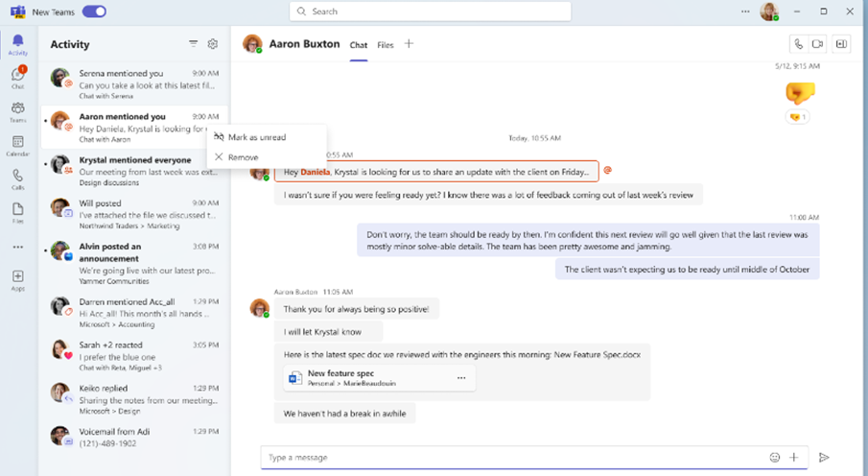Click the Word icon of New feature spec
Screen dimensions: 868x476
[x=295, y=378]
